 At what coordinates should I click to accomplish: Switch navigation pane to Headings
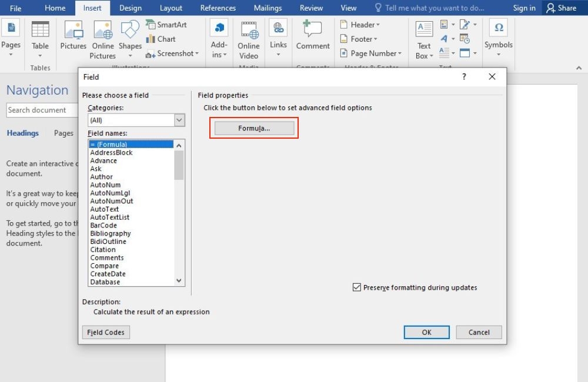[22, 133]
